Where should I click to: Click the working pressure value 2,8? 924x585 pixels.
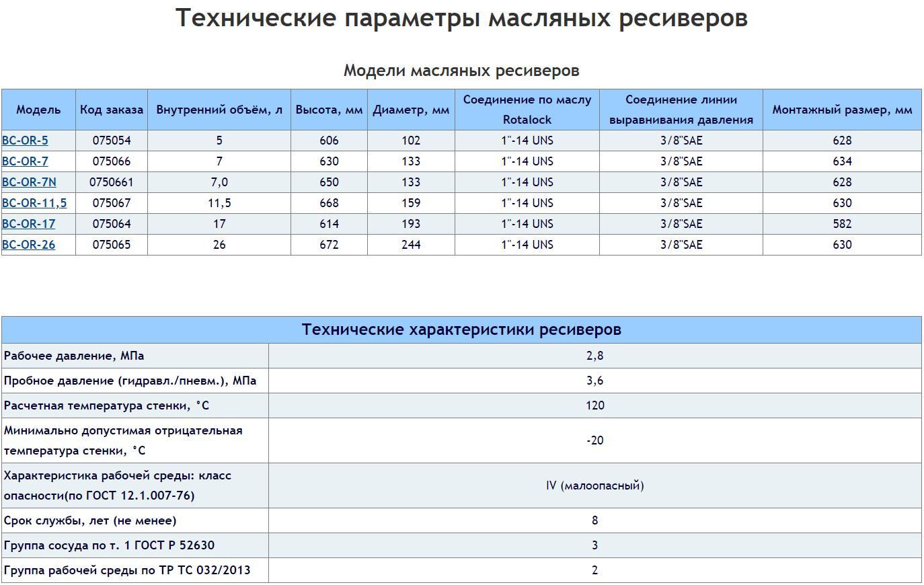click(x=595, y=356)
